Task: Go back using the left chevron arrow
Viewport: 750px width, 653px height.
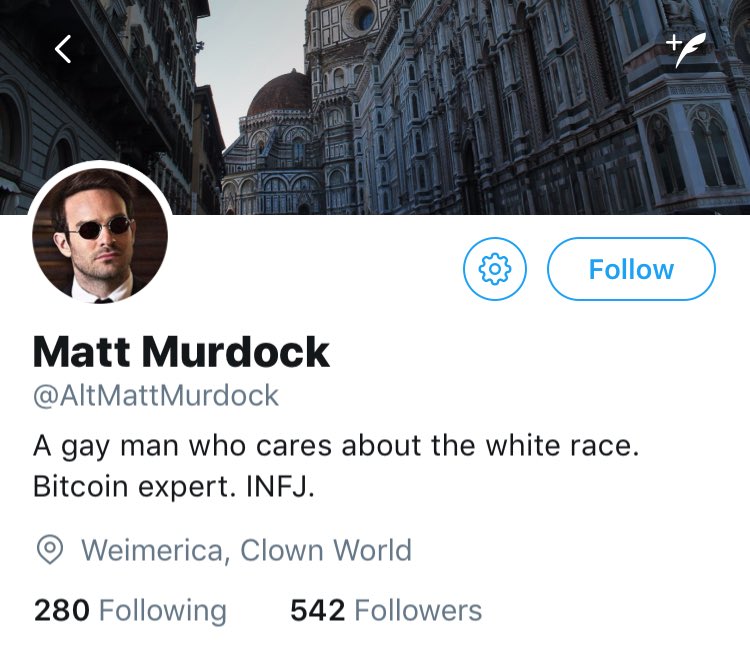Action: [63, 49]
